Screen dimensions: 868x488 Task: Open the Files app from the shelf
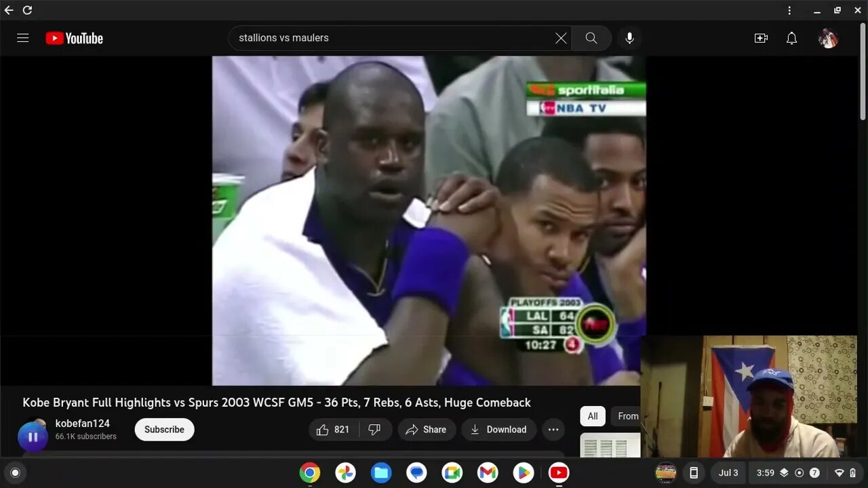click(381, 472)
